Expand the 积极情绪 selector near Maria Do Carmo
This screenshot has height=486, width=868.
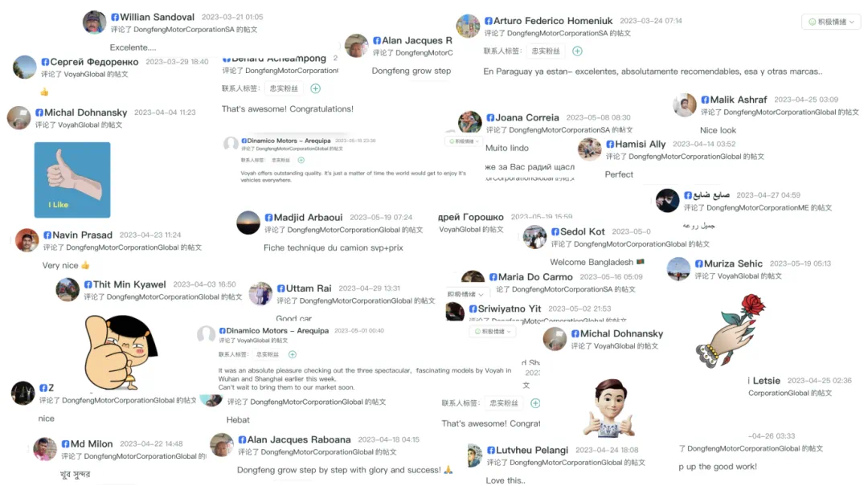[x=465, y=294]
